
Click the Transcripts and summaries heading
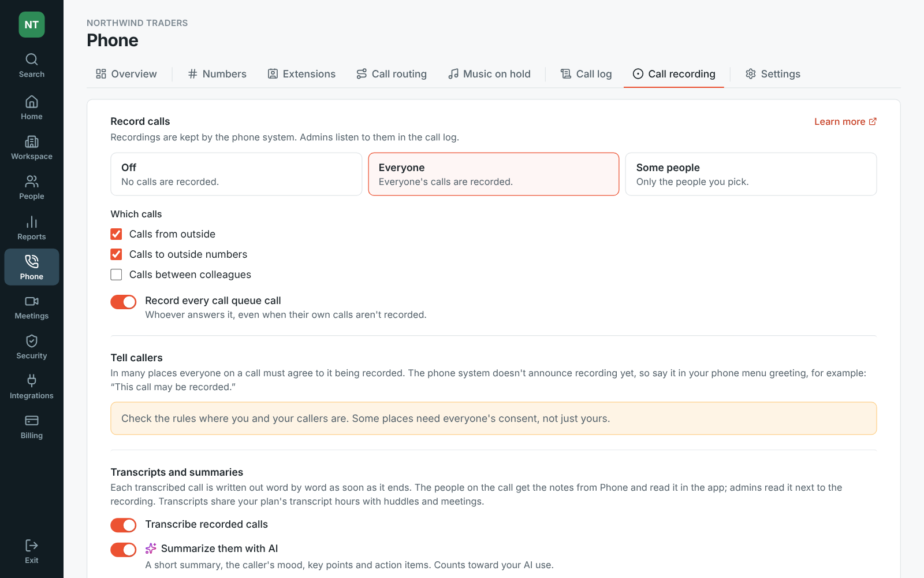click(177, 472)
